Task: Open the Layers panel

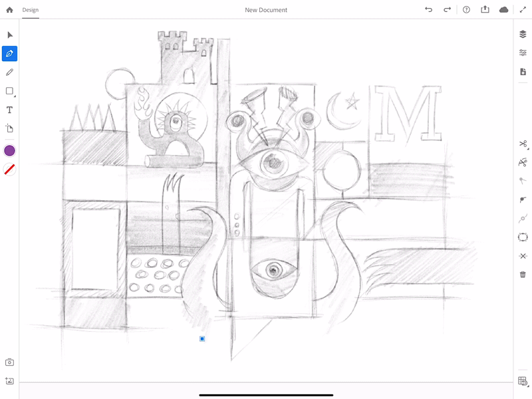Action: click(523, 35)
